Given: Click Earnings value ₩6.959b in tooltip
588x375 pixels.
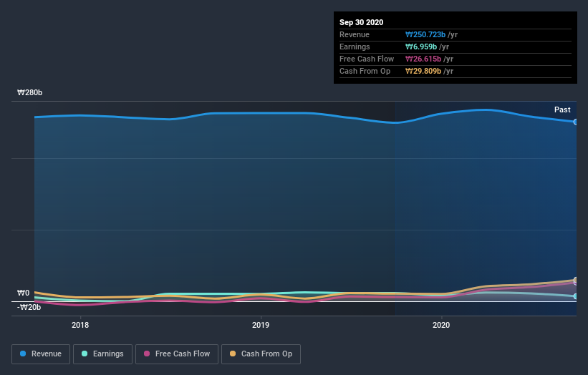Looking at the screenshot, I should 420,47.
